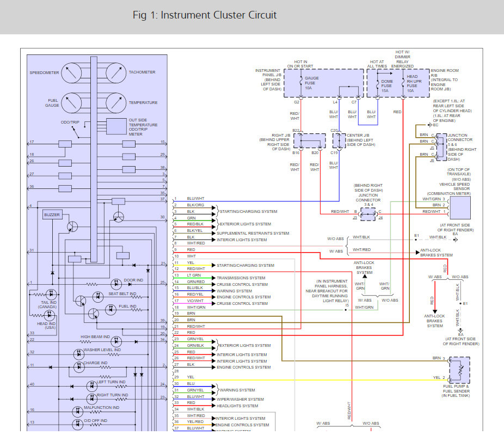Click the 'SUPPLEMENTAL RESTRAINTS SYSTEM' label
The image size is (504, 447).
point(253,233)
